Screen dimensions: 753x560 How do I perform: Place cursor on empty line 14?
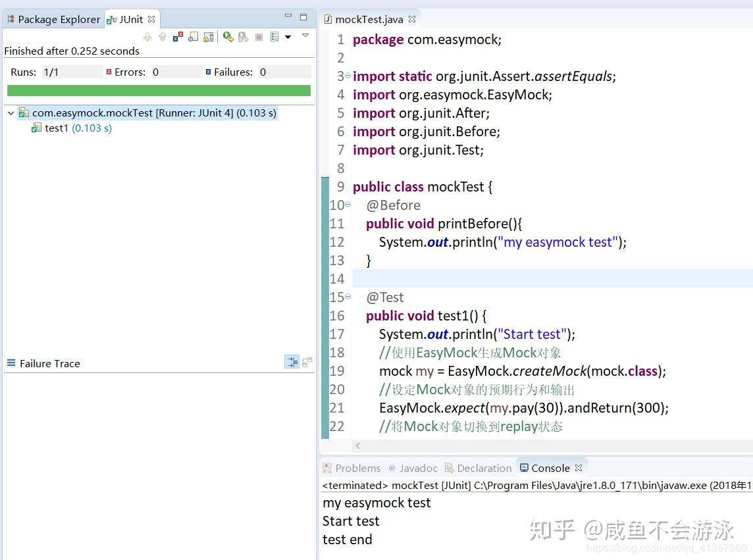(x=552, y=278)
